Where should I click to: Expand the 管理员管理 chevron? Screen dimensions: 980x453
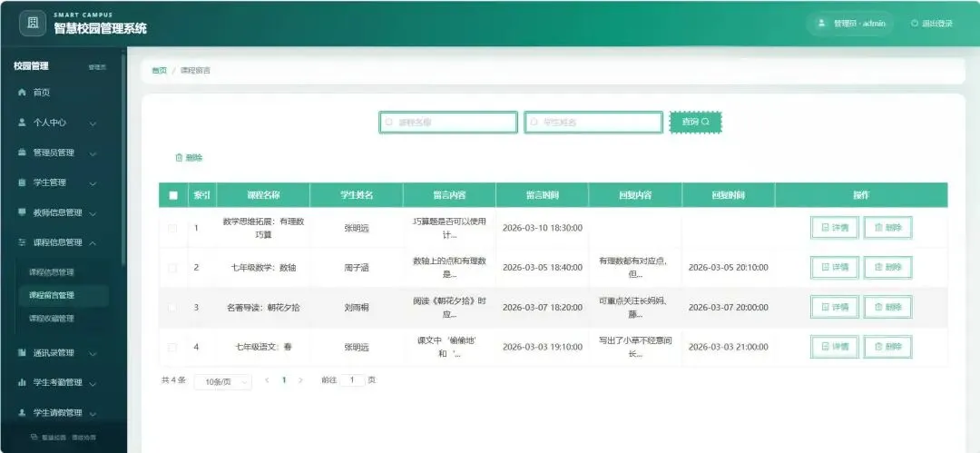coord(93,153)
